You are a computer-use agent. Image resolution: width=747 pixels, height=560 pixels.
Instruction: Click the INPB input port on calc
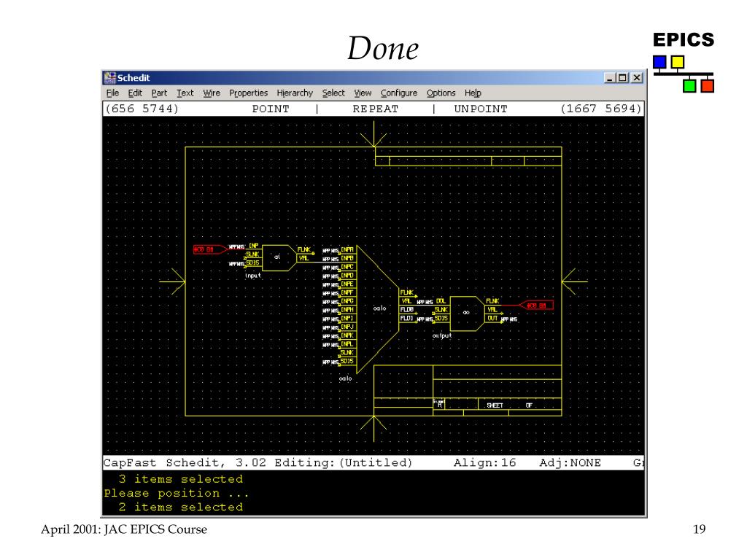point(347,258)
